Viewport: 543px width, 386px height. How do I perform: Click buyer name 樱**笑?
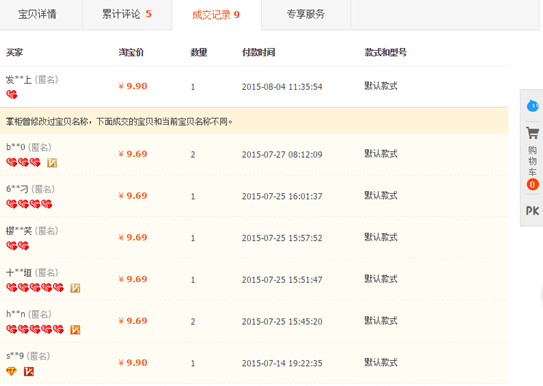tap(19, 231)
